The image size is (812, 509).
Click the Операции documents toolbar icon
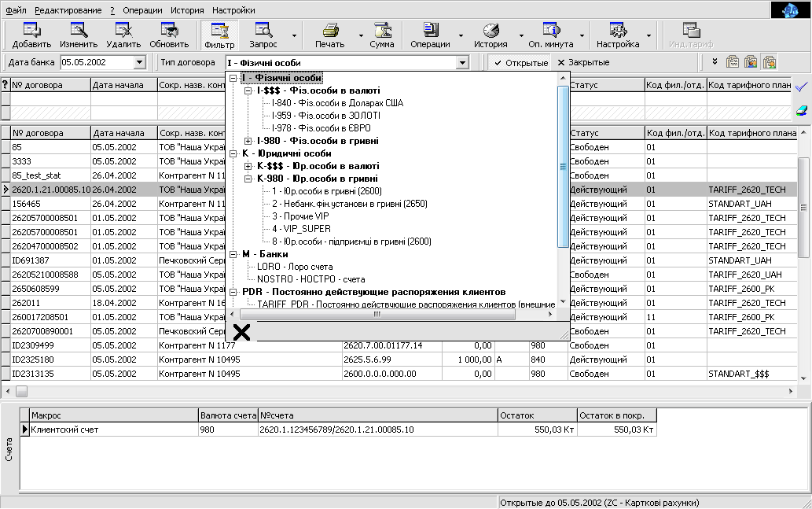click(x=430, y=30)
